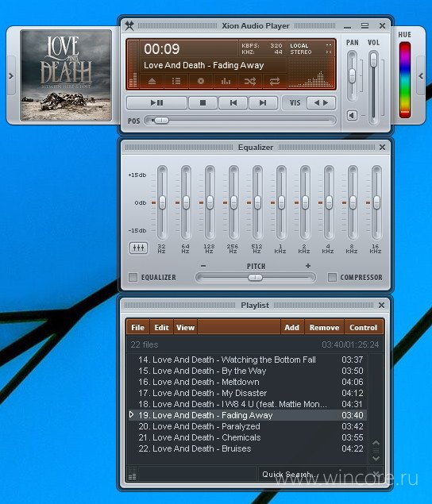This screenshot has width=432, height=504.
Task: Close the Playlist window
Action: [381, 305]
